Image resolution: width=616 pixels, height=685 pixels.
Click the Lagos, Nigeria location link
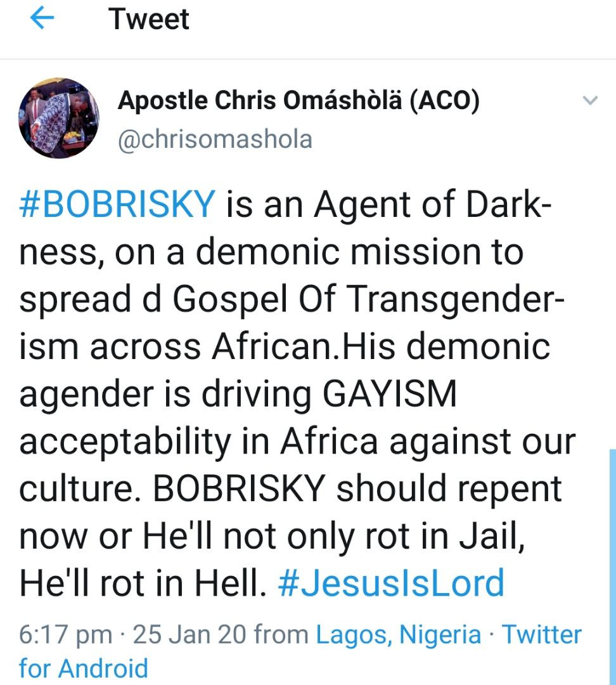[399, 635]
